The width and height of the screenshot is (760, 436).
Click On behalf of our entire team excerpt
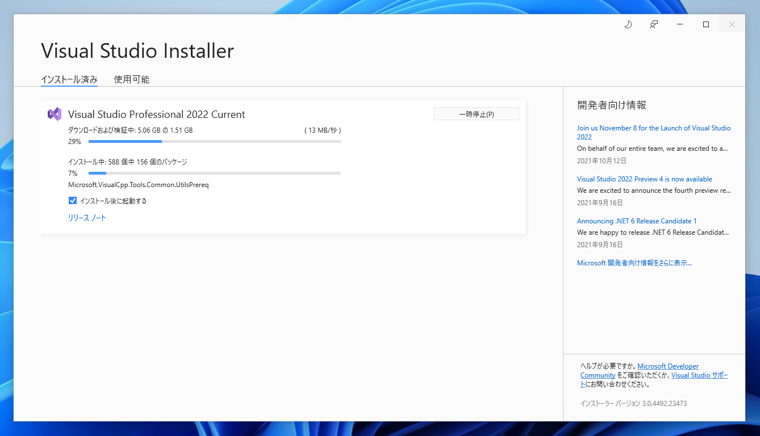tap(652, 149)
